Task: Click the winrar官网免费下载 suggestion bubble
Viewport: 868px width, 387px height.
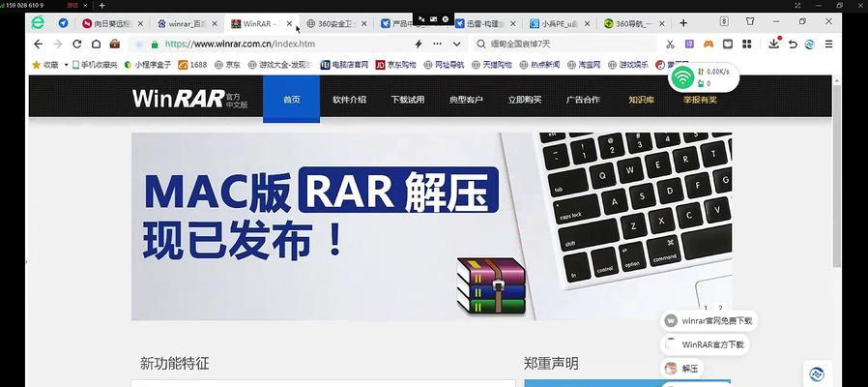Action: pyautogui.click(x=709, y=320)
